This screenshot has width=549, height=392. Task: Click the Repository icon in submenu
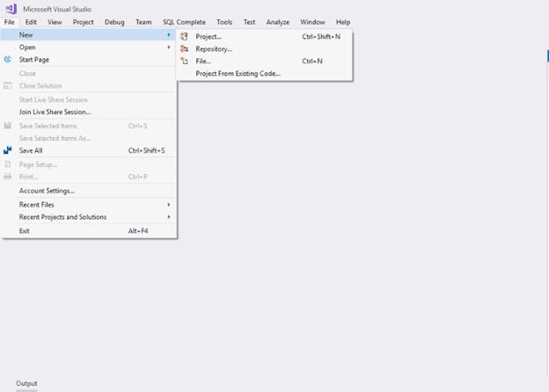click(184, 49)
